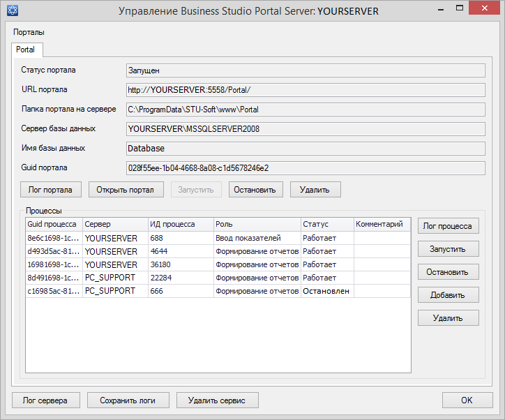The width and height of the screenshot is (505, 420).
Task: Click Сохранить логи button
Action: [128, 400]
